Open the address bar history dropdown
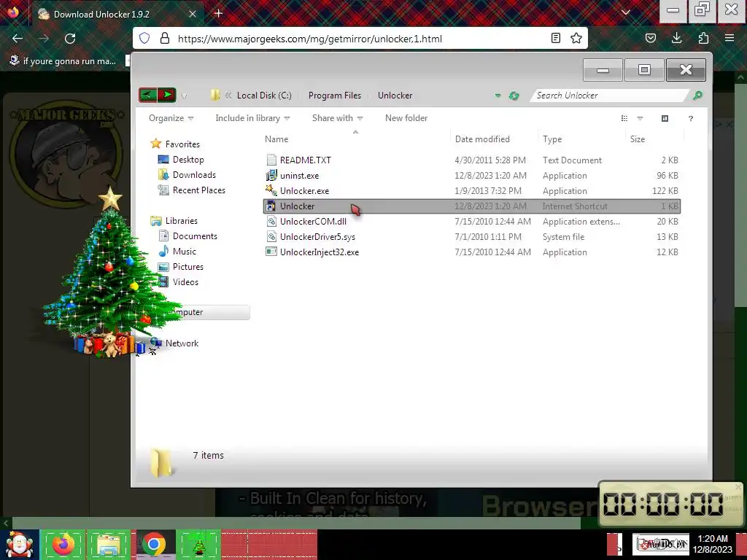 coord(498,96)
